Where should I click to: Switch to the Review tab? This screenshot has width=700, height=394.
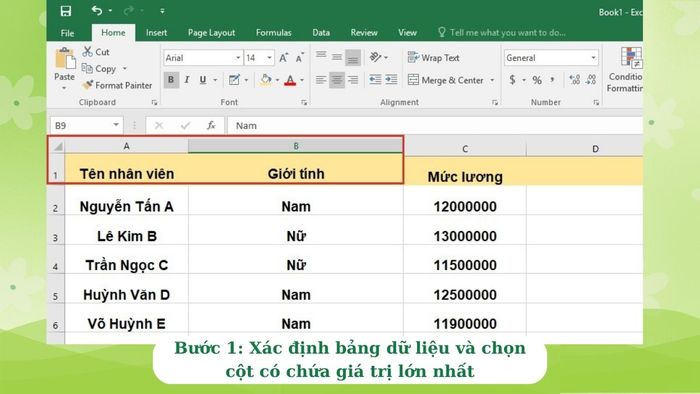(364, 33)
